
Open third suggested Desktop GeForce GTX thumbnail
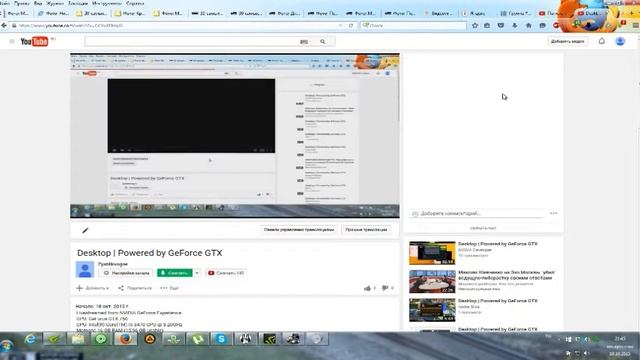tap(432, 310)
